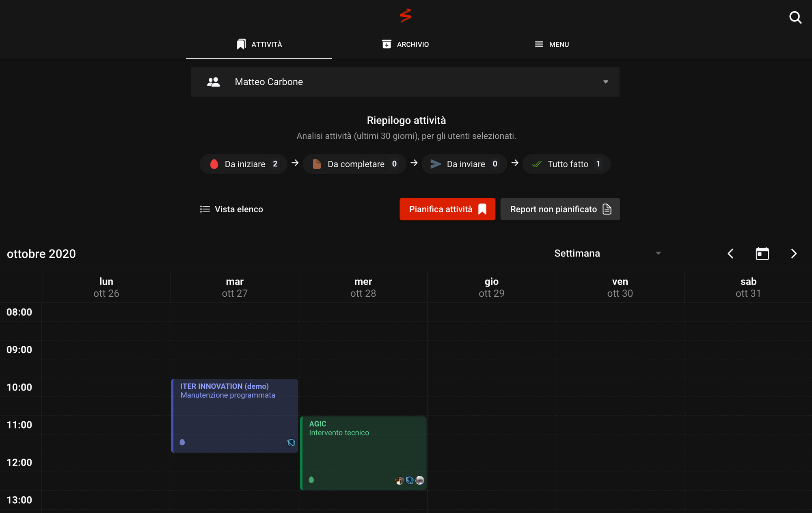Click the red app logo
This screenshot has width=812, height=513.
[x=406, y=16]
